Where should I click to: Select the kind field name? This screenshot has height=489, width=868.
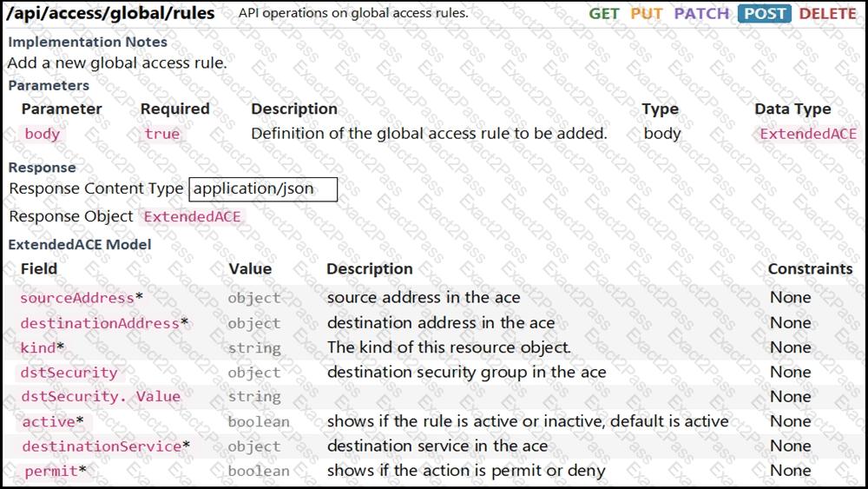point(37,347)
